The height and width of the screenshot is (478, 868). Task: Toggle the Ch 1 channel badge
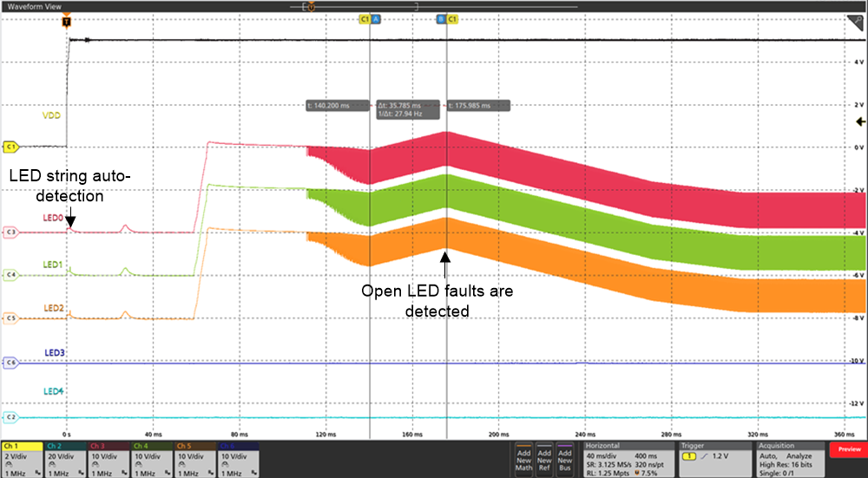pos(22,459)
